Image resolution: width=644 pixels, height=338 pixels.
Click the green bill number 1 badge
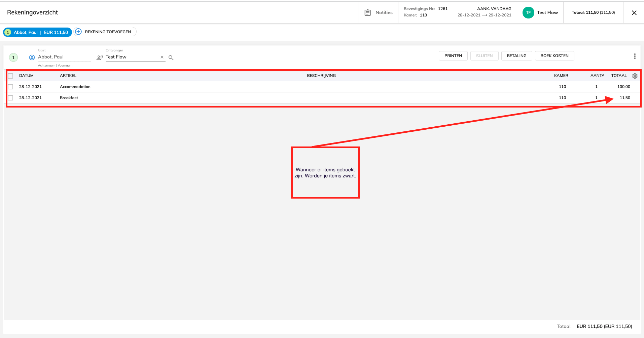[13, 57]
